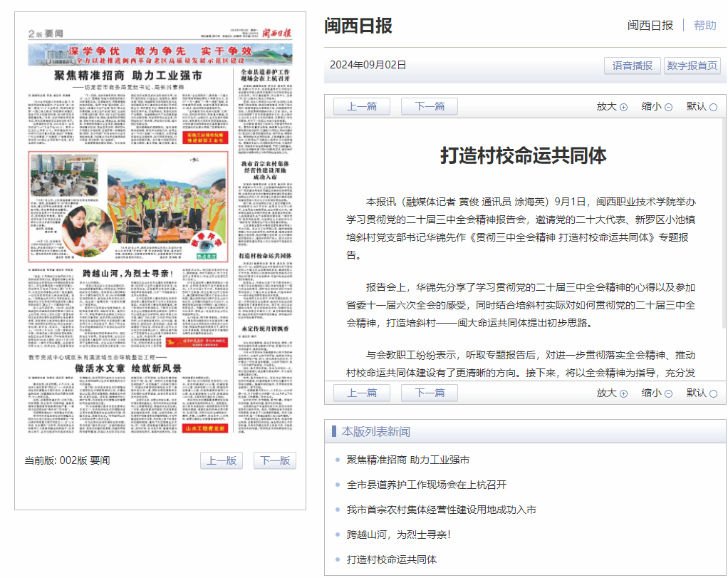Click the top 缩小 zoom-out minus icon
Image resolution: width=728 pixels, height=578 pixels.
click(x=668, y=107)
